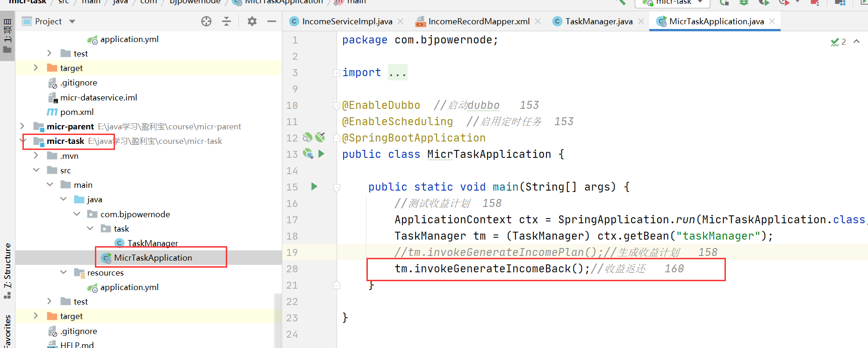This screenshot has width=868, height=348.
Task: Open application.yml under micr-task resources
Action: point(123,287)
